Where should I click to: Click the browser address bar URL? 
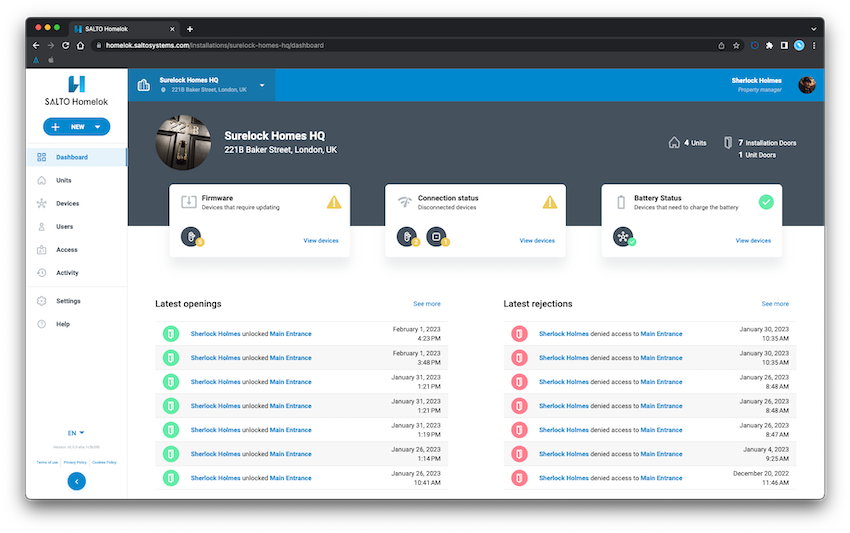click(215, 46)
